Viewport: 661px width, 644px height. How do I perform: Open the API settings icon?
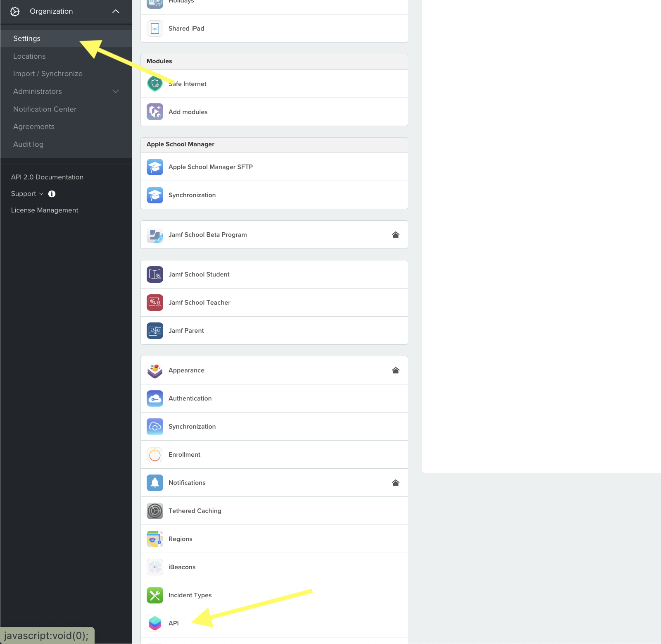[x=155, y=623]
